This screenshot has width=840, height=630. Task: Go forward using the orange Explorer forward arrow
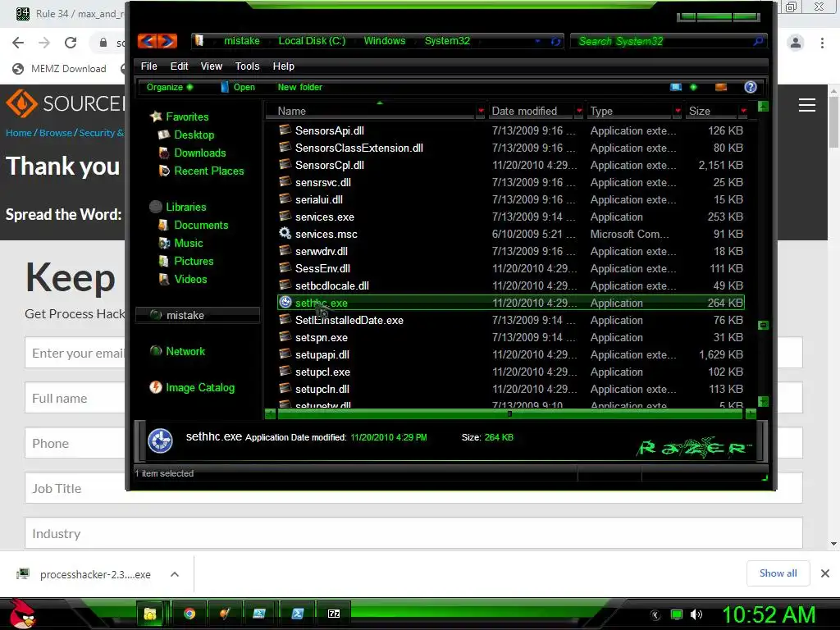tap(167, 41)
